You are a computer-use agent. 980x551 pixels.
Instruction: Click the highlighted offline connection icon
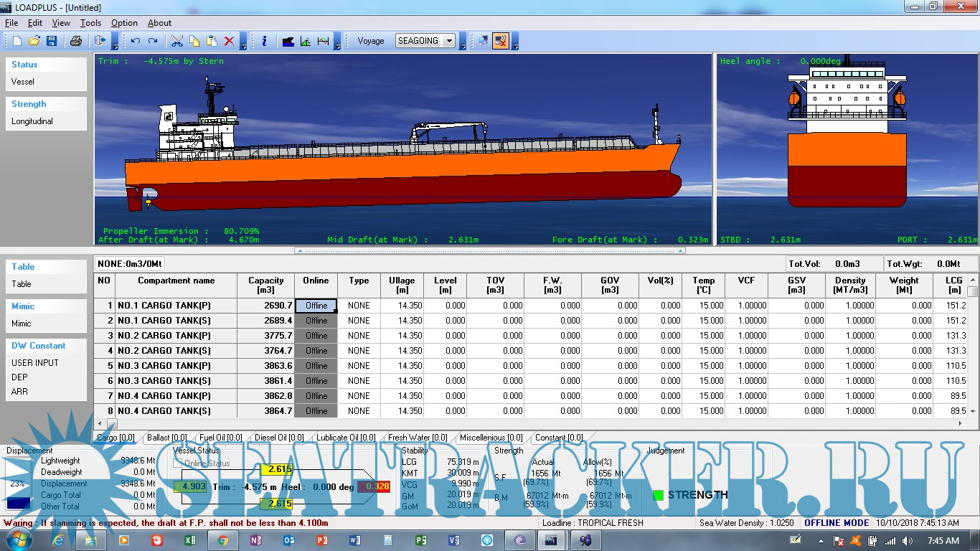click(500, 41)
